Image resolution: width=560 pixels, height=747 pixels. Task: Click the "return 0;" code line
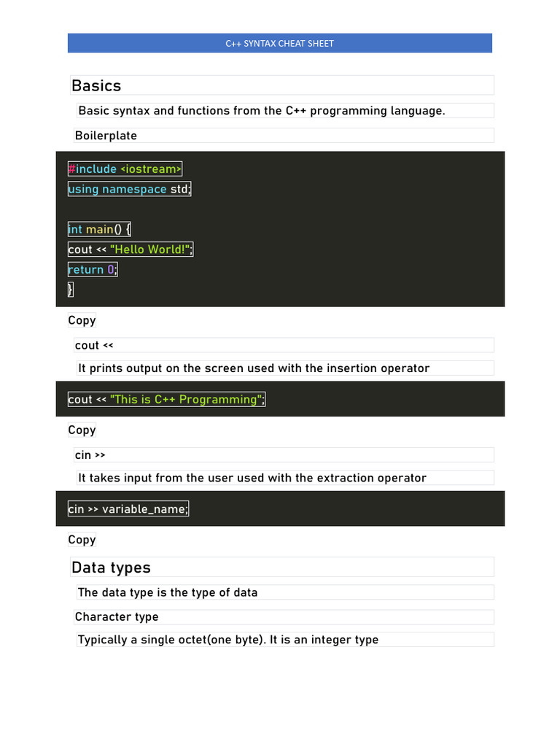[x=93, y=269]
